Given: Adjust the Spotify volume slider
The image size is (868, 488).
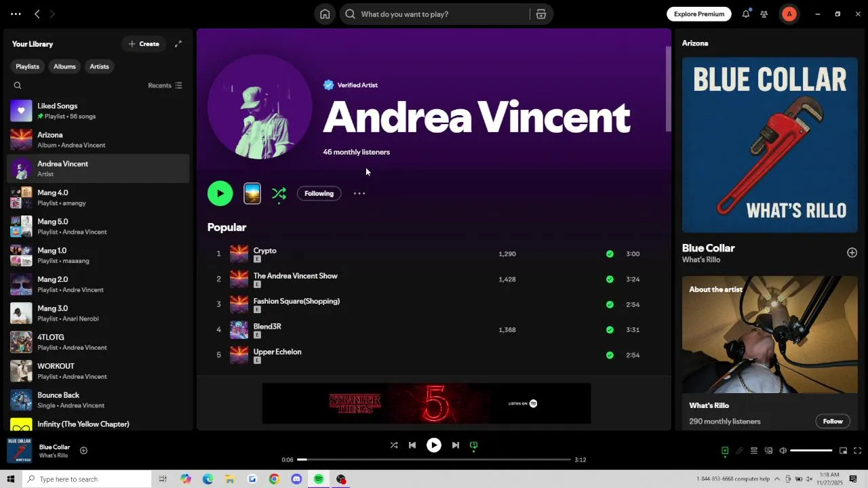Looking at the screenshot, I should point(811,451).
